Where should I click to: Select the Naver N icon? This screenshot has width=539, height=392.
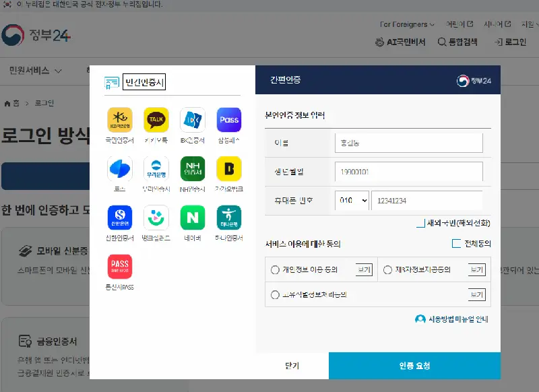click(x=193, y=218)
